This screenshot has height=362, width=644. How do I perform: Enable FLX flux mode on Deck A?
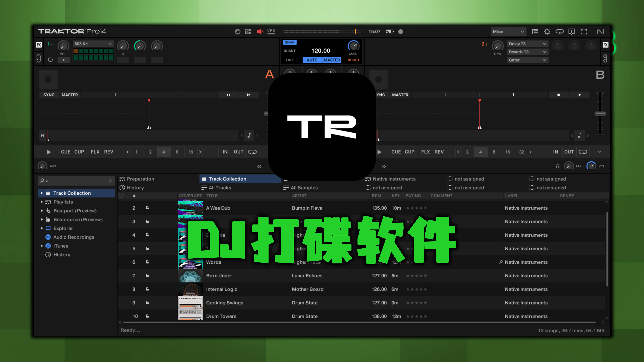click(x=95, y=152)
